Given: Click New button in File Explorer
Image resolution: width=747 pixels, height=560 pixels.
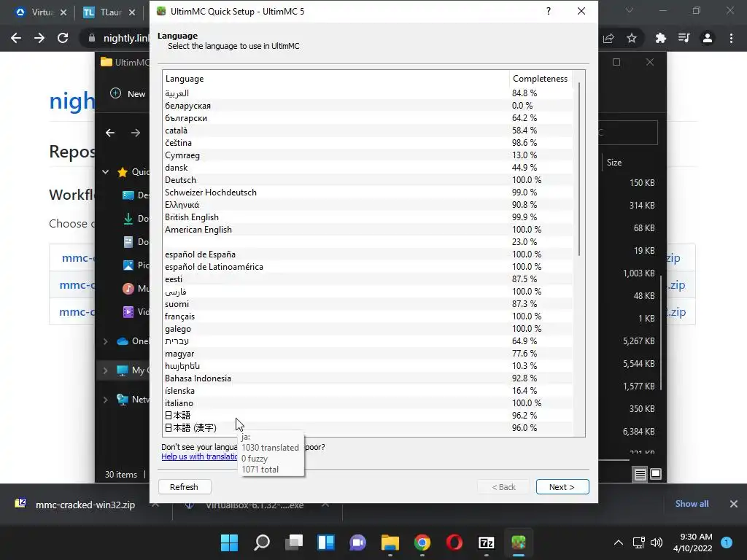Looking at the screenshot, I should pyautogui.click(x=128, y=94).
